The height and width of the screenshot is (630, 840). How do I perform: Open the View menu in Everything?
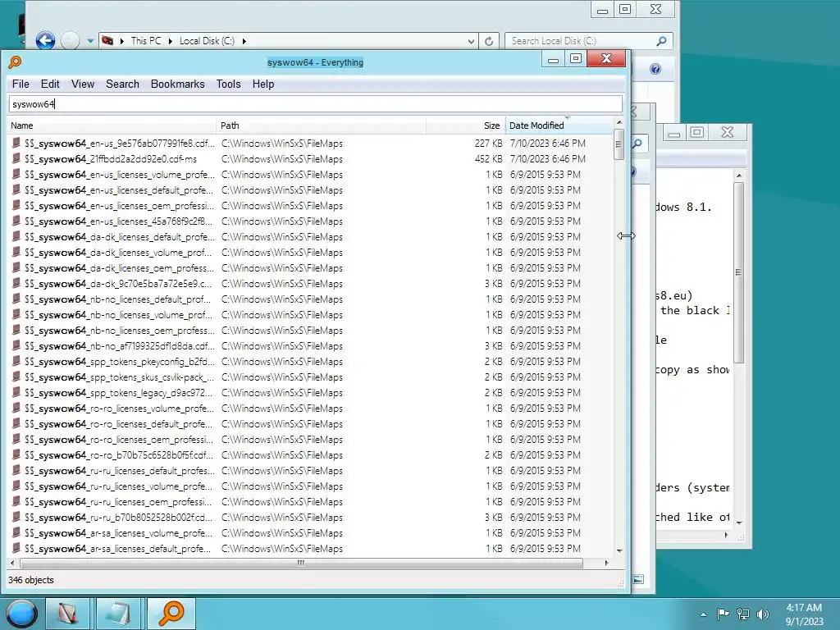coord(83,84)
